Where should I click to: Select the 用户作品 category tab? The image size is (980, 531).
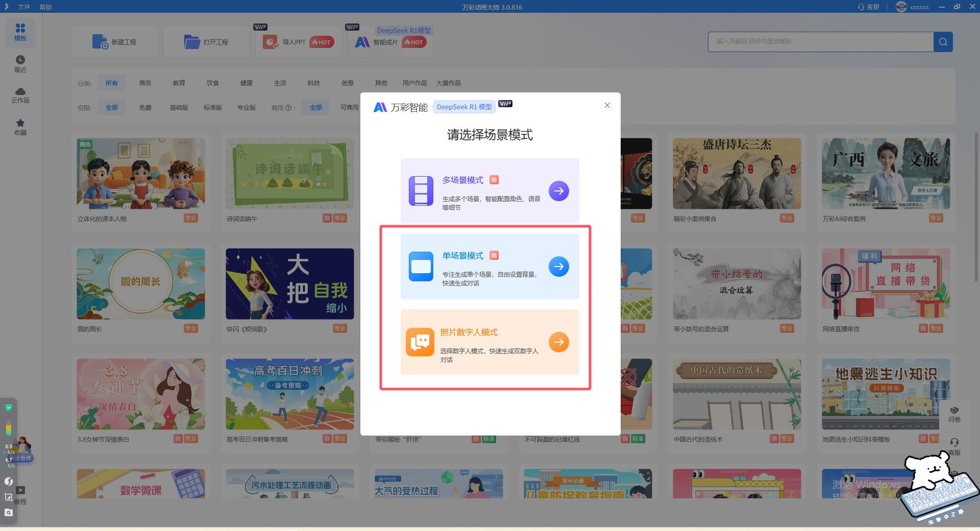(x=414, y=83)
